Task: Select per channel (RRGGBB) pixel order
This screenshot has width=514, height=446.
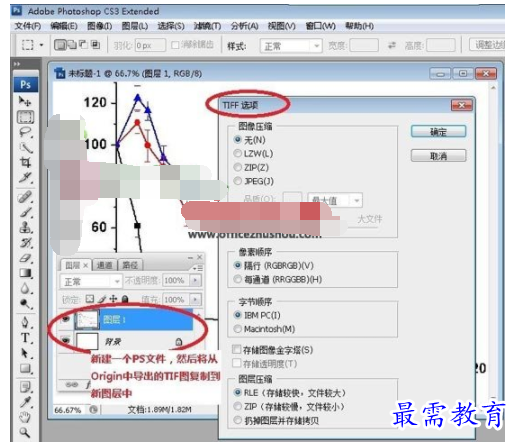Action: [x=237, y=279]
